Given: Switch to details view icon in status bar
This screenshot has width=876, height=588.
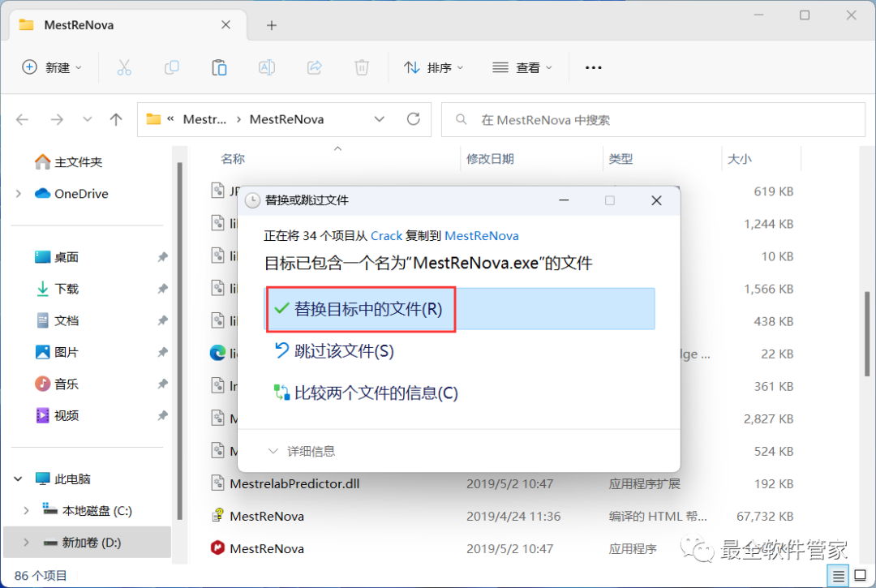Looking at the screenshot, I should click(x=838, y=575).
